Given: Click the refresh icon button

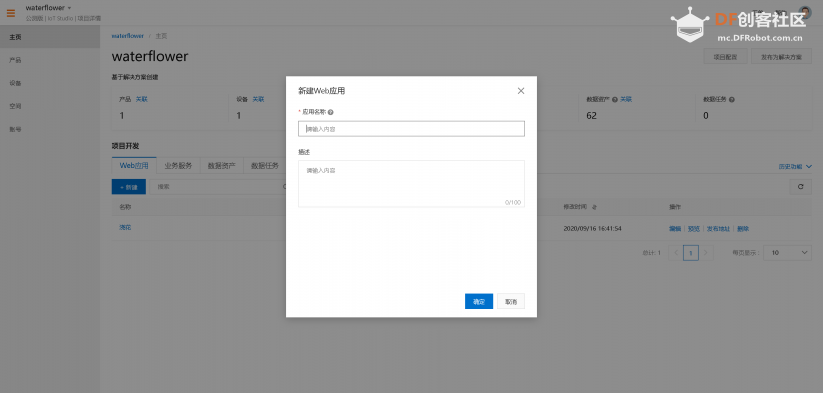Looking at the screenshot, I should pos(800,187).
